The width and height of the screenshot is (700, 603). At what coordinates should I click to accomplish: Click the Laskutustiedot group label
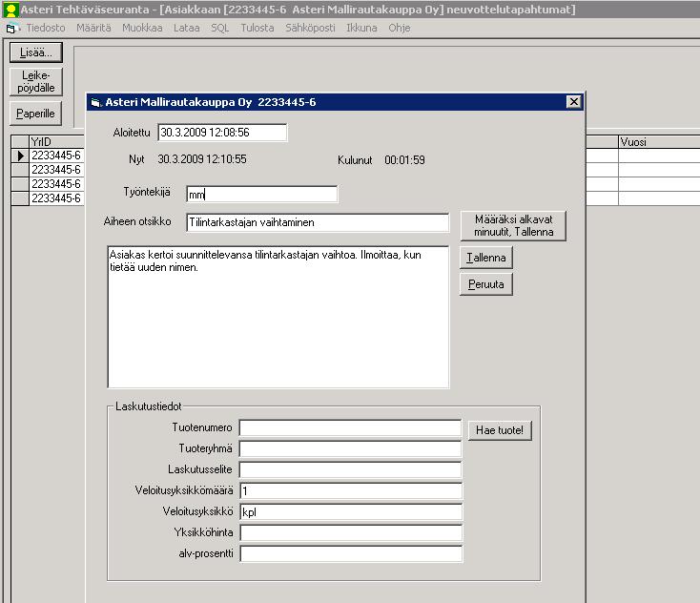tap(148, 406)
